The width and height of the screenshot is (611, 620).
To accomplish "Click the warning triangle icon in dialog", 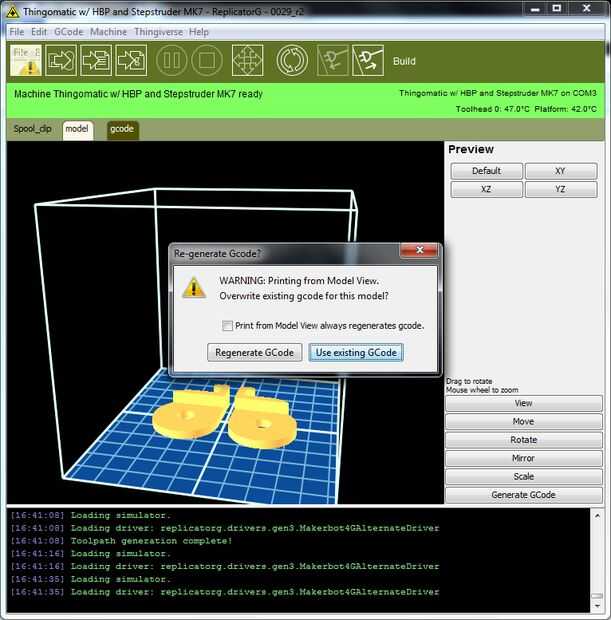I will click(x=194, y=288).
